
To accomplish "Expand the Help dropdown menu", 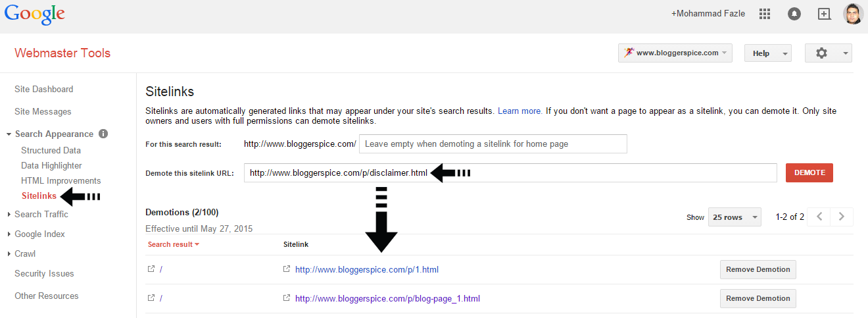I will pos(768,53).
